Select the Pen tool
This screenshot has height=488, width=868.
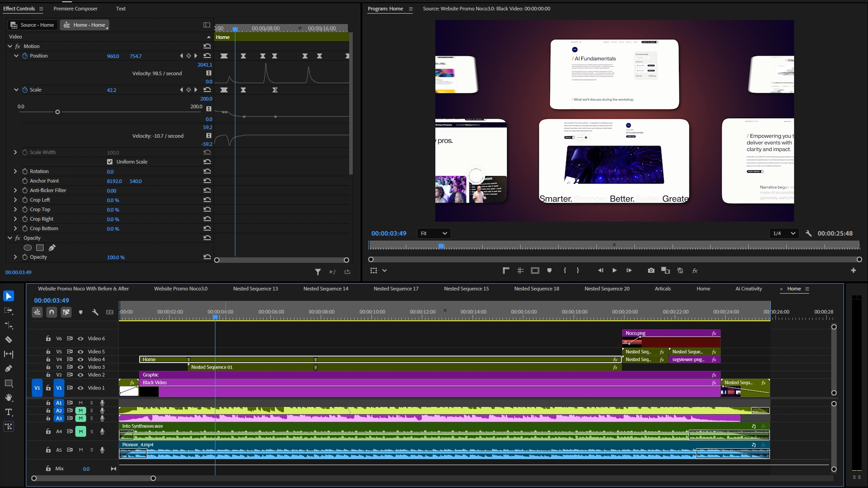tap(9, 368)
